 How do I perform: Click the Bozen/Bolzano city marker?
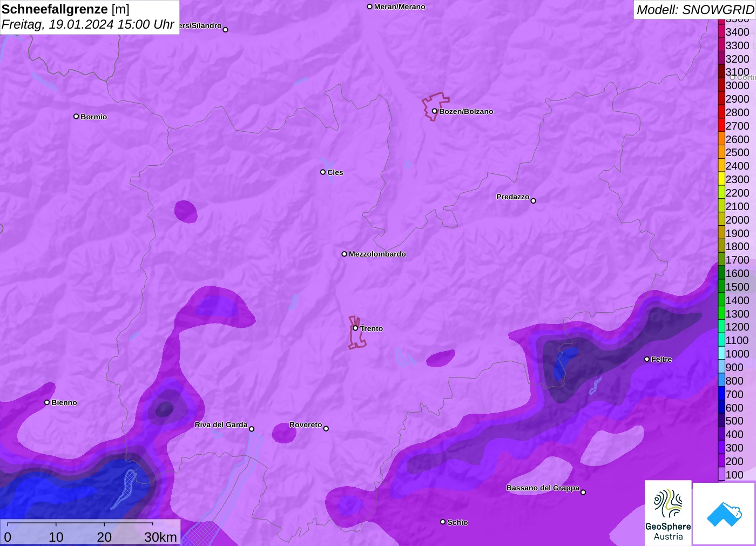pyautogui.click(x=435, y=111)
